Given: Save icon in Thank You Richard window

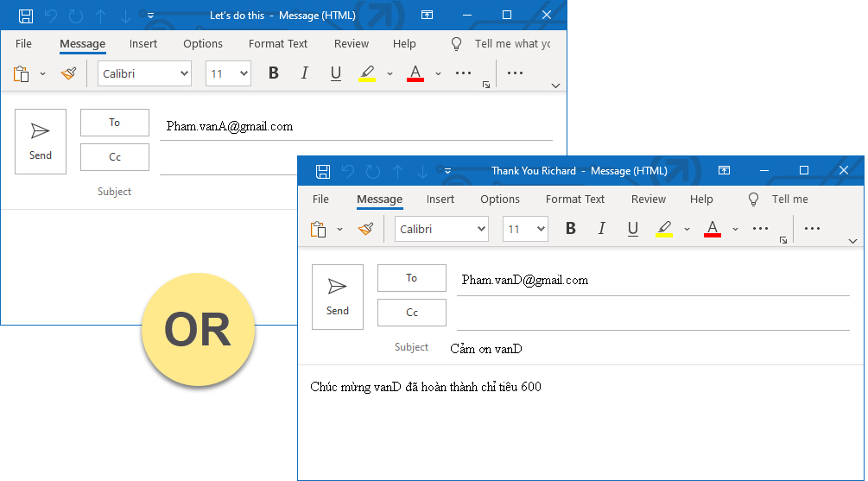Looking at the screenshot, I should (323, 172).
